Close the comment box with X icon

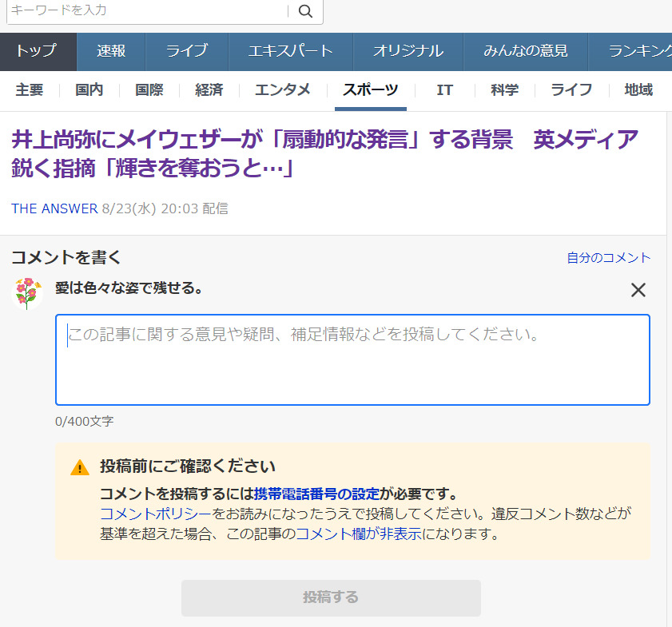638,290
